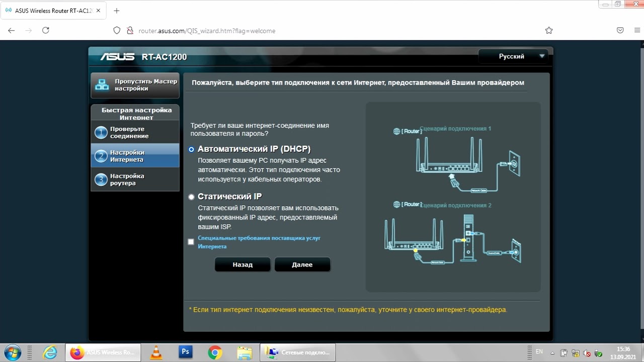Image resolution: width=644 pixels, height=362 pixels.
Task: Click the power plug tray icon
Action: tap(564, 352)
